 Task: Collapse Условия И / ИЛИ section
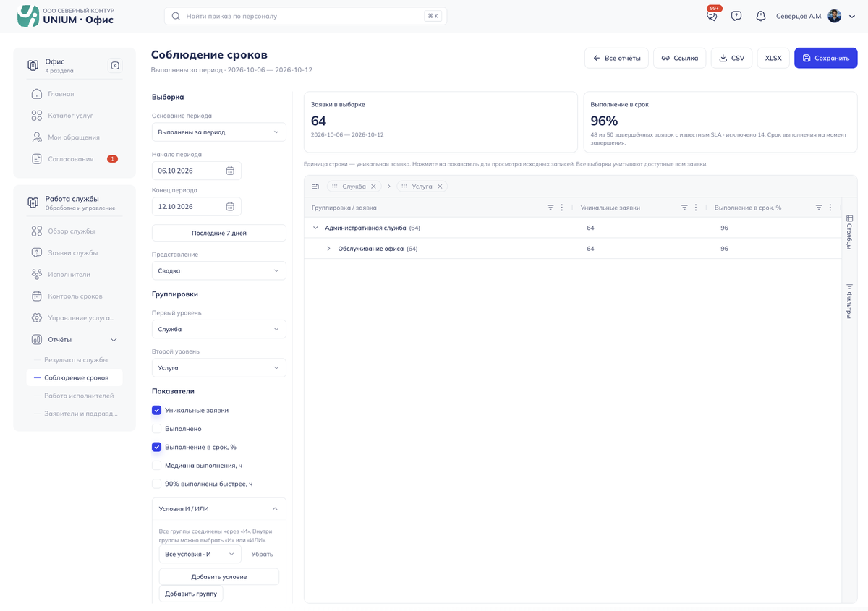(219, 508)
